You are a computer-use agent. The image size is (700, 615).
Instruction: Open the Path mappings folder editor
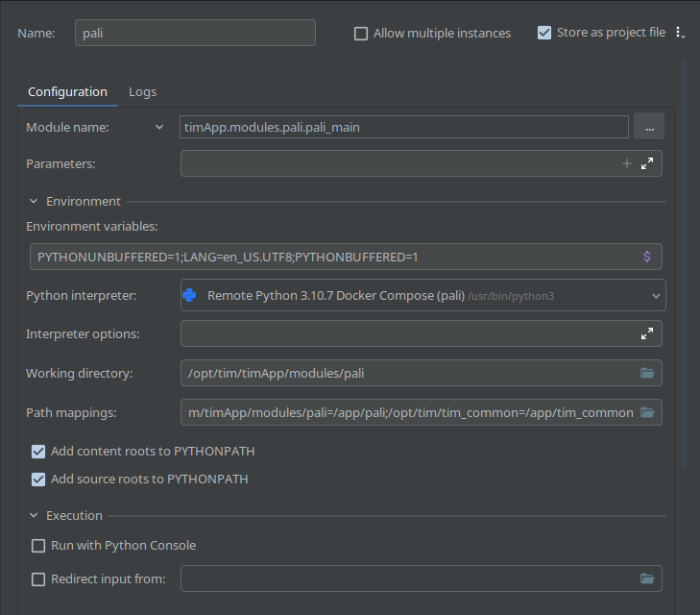[647, 412]
